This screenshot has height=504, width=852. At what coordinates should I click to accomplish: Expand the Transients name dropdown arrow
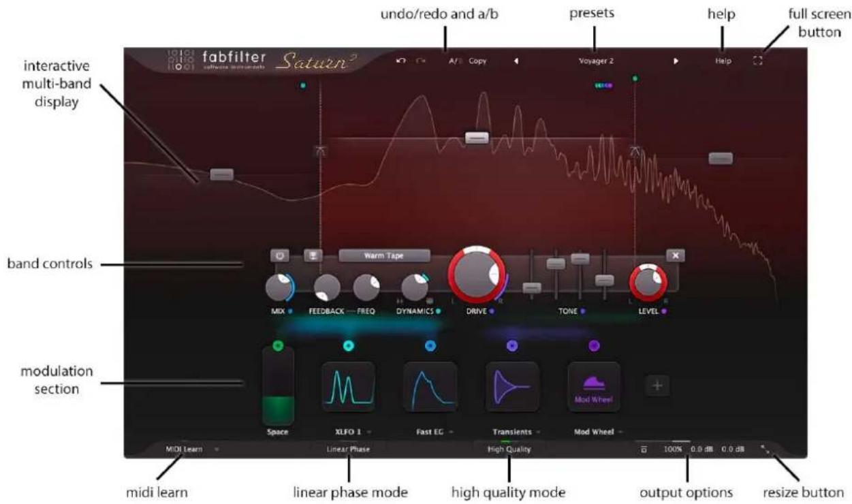pos(537,432)
